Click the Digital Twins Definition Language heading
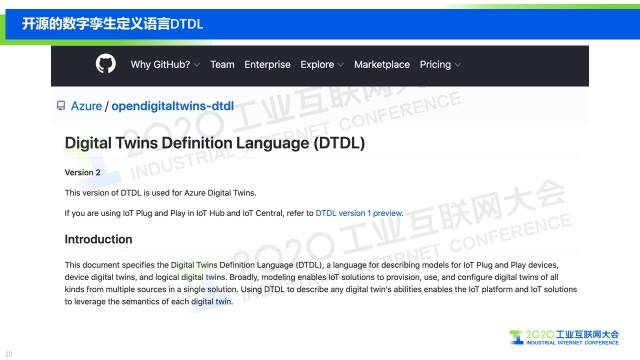 [x=215, y=143]
